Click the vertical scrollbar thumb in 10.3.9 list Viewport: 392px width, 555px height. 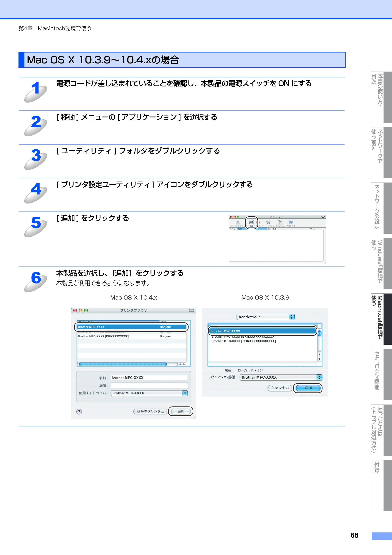[319, 333]
